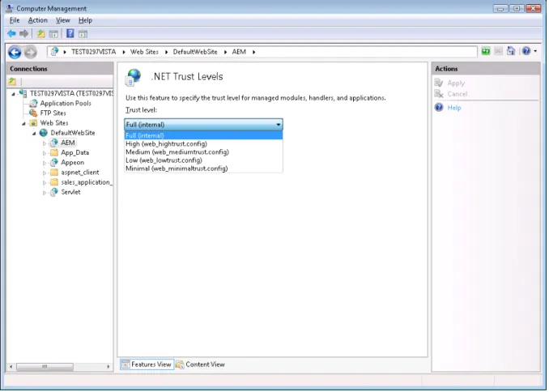Click the Stop icon beside Refresh
Viewport: 549px width, 392px height.
(498, 51)
